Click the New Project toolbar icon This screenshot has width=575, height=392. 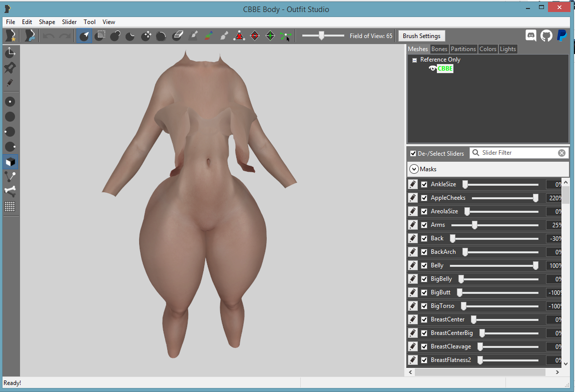[x=11, y=36]
